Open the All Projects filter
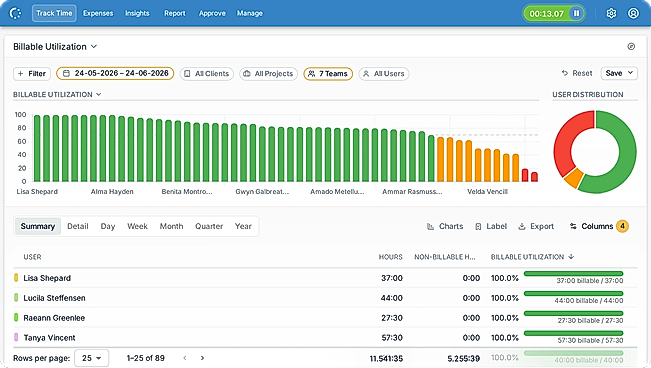651x368 pixels. 268,74
